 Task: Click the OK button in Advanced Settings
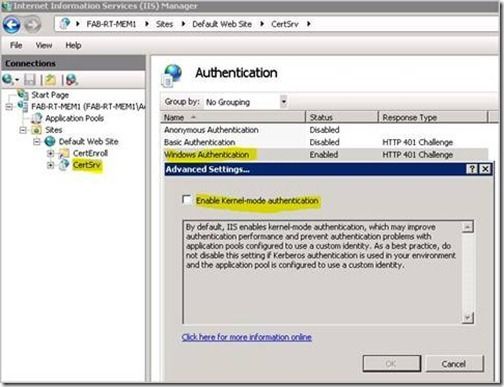point(392,363)
